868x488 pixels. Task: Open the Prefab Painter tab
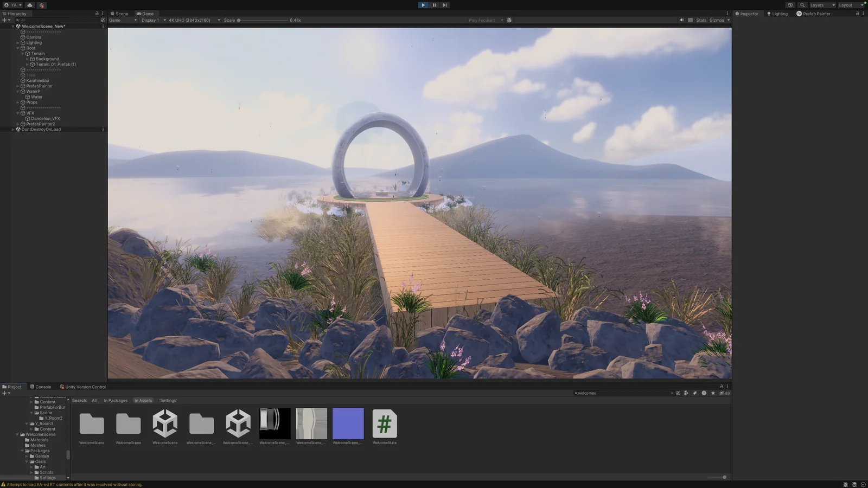click(x=813, y=14)
